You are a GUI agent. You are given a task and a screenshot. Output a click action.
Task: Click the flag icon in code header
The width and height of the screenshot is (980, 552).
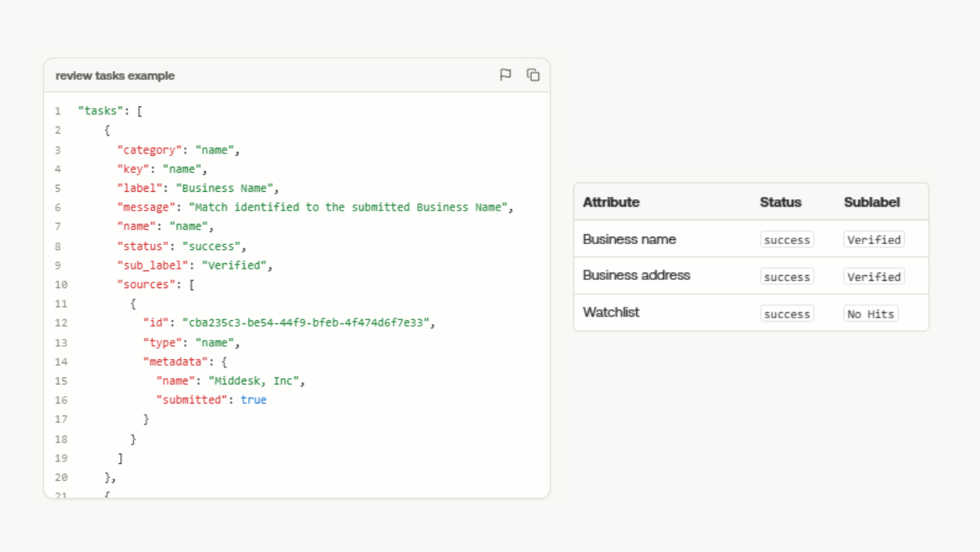pyautogui.click(x=506, y=75)
